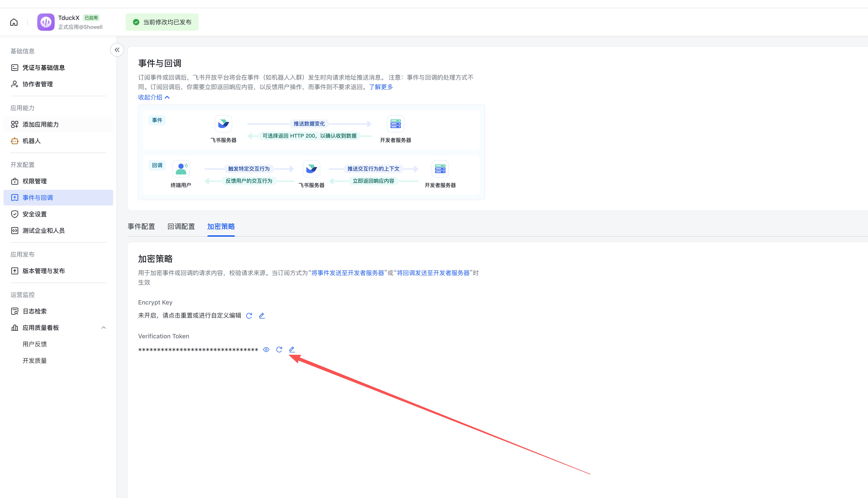
Task: Select the 加密策略 tab
Action: [221, 226]
